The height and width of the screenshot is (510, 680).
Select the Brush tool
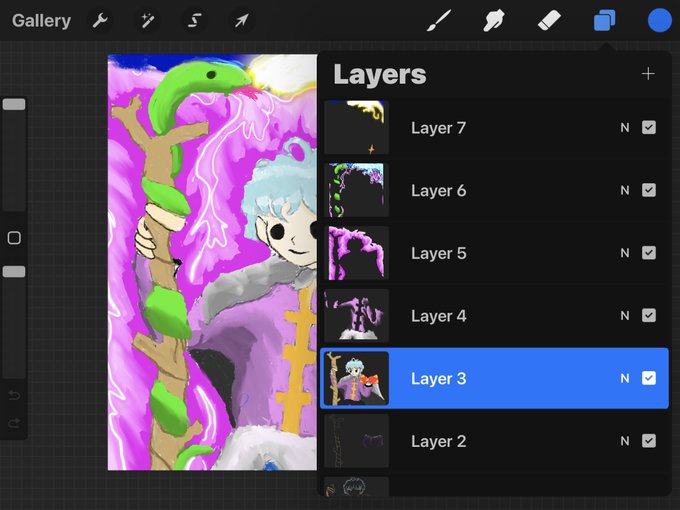439,20
